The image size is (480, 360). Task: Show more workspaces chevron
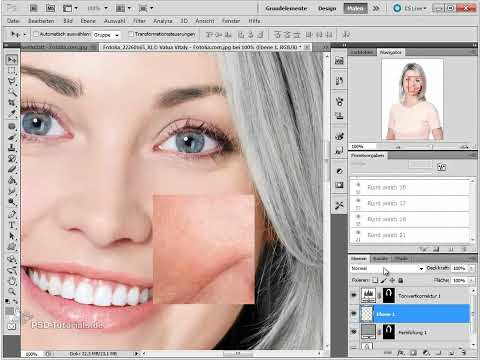[x=376, y=8]
